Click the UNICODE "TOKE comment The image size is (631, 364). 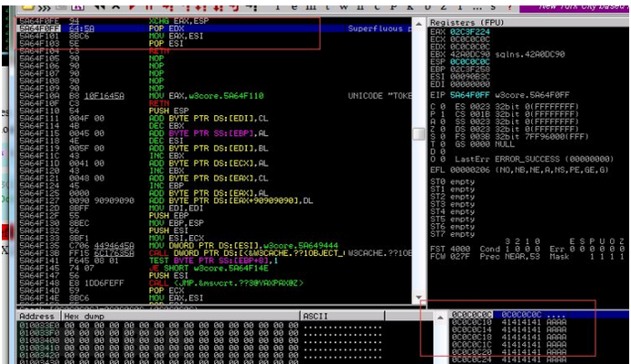point(380,96)
